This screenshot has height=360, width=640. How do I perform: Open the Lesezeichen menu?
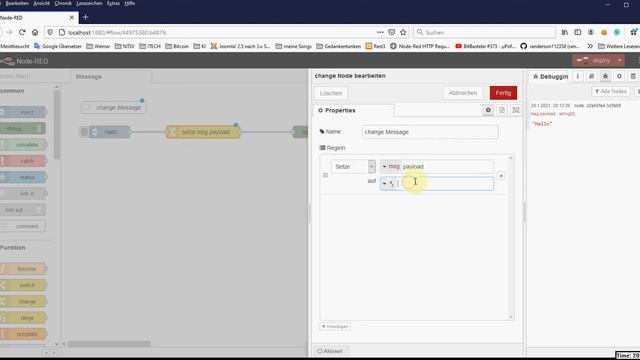pyautogui.click(x=89, y=3)
